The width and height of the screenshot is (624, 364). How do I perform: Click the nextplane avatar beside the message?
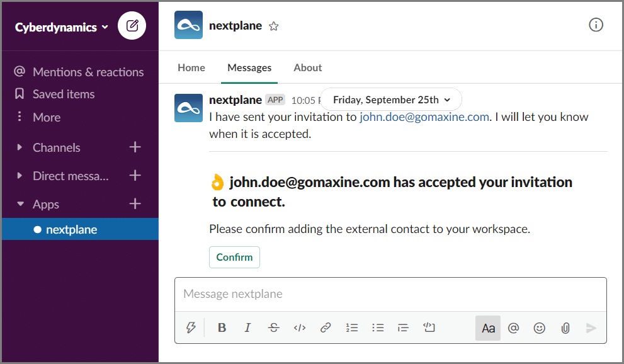[189, 108]
